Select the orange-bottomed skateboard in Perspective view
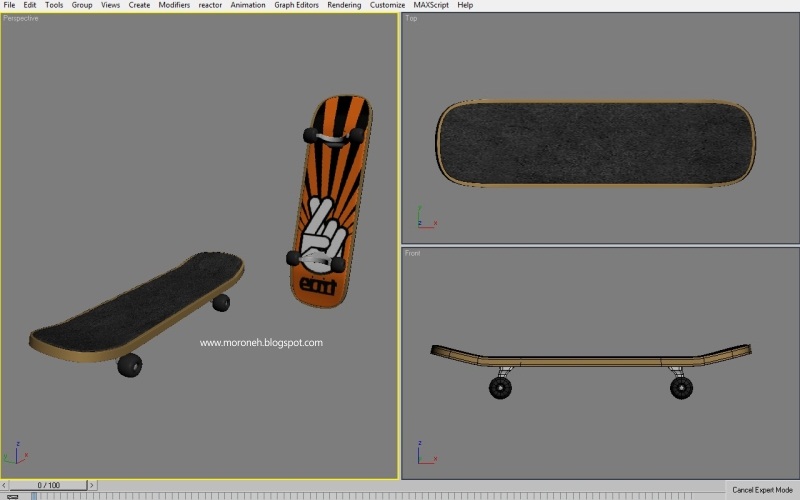 click(331, 204)
